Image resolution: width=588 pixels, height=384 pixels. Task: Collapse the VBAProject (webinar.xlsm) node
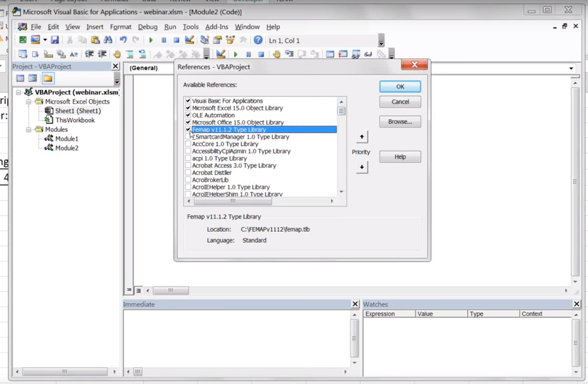pos(19,92)
